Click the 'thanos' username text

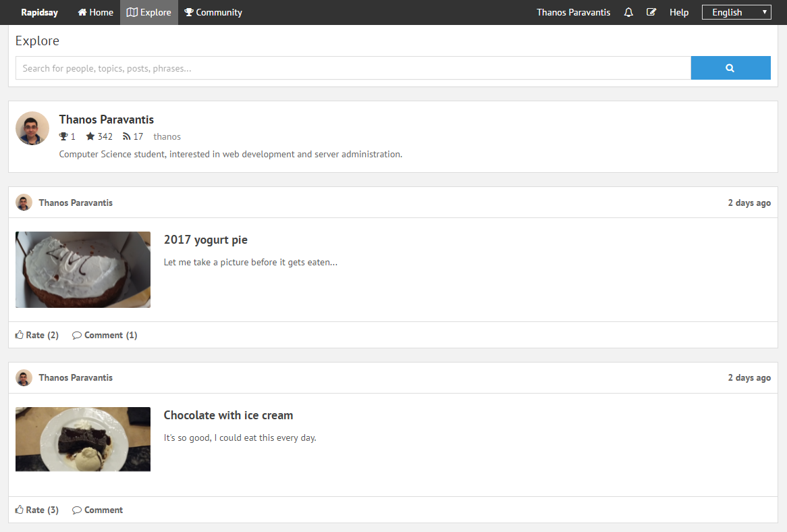(167, 136)
